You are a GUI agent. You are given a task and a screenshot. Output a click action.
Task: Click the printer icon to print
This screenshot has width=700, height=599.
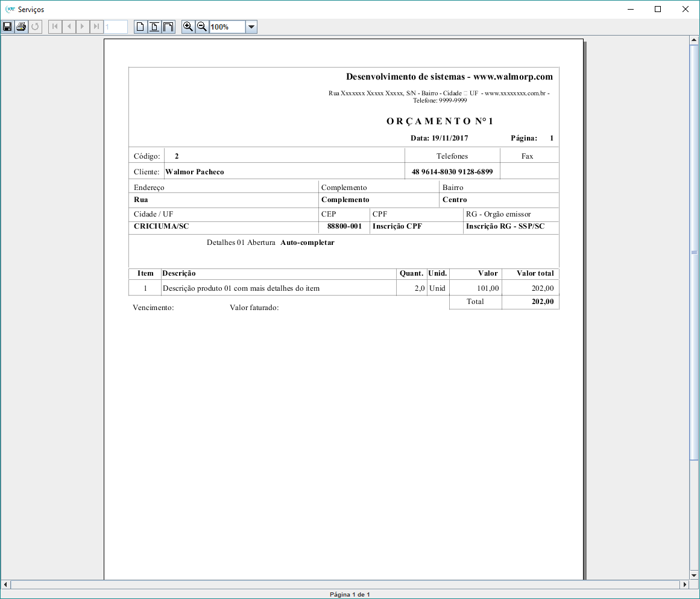(22, 27)
